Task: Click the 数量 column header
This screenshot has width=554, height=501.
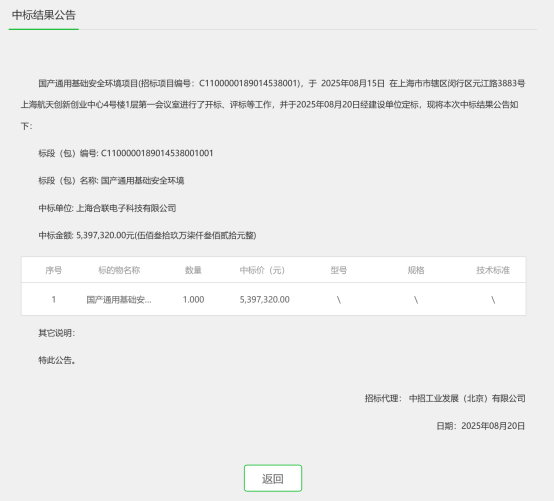Action: pos(193,270)
